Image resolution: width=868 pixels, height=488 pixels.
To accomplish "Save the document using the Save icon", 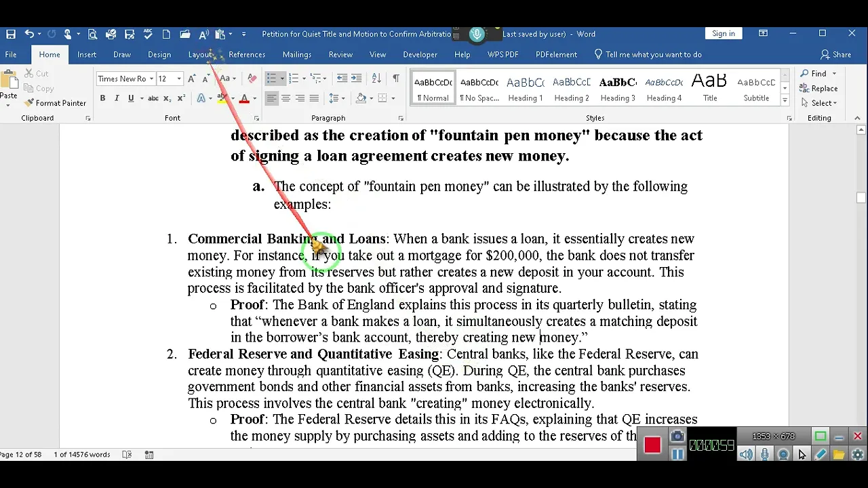I will [11, 34].
